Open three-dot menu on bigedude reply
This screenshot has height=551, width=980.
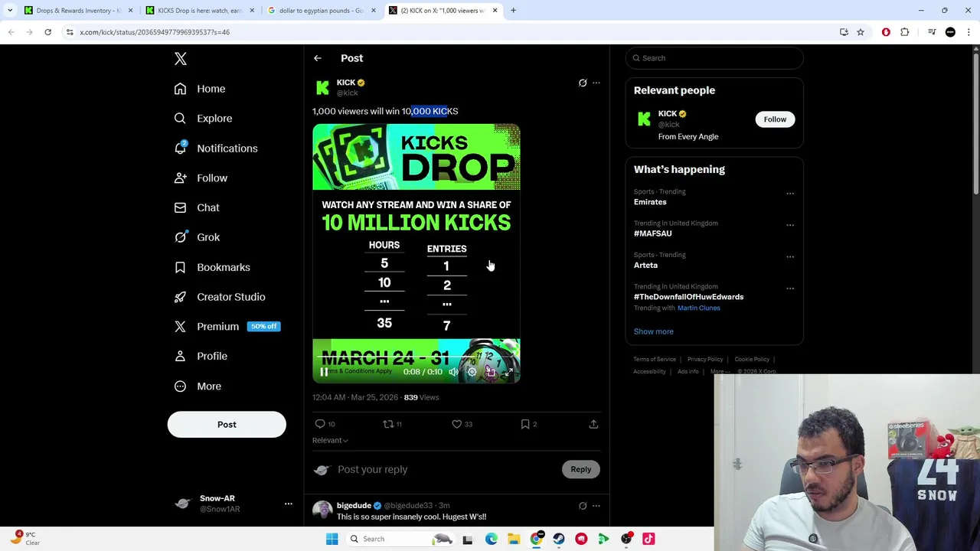tap(596, 506)
